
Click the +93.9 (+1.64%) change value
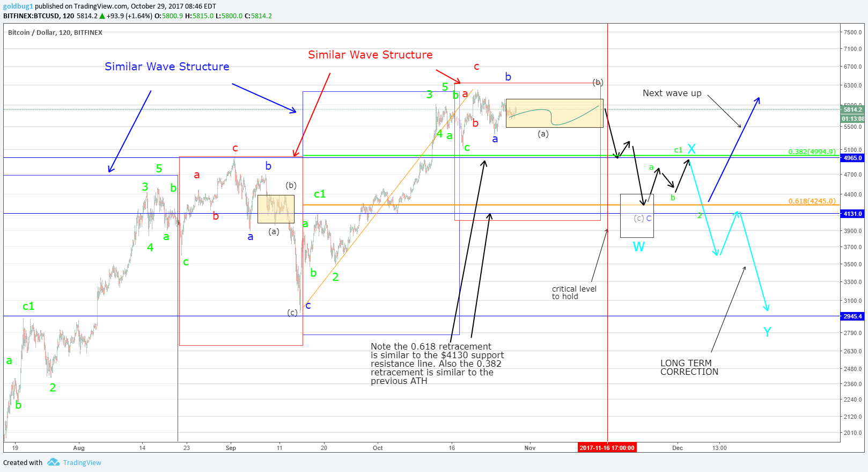[x=129, y=16]
